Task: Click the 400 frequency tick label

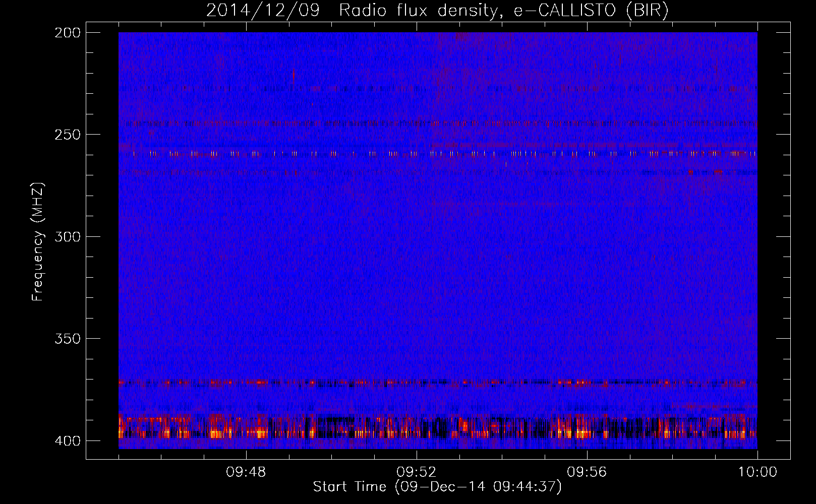Action: (67, 440)
